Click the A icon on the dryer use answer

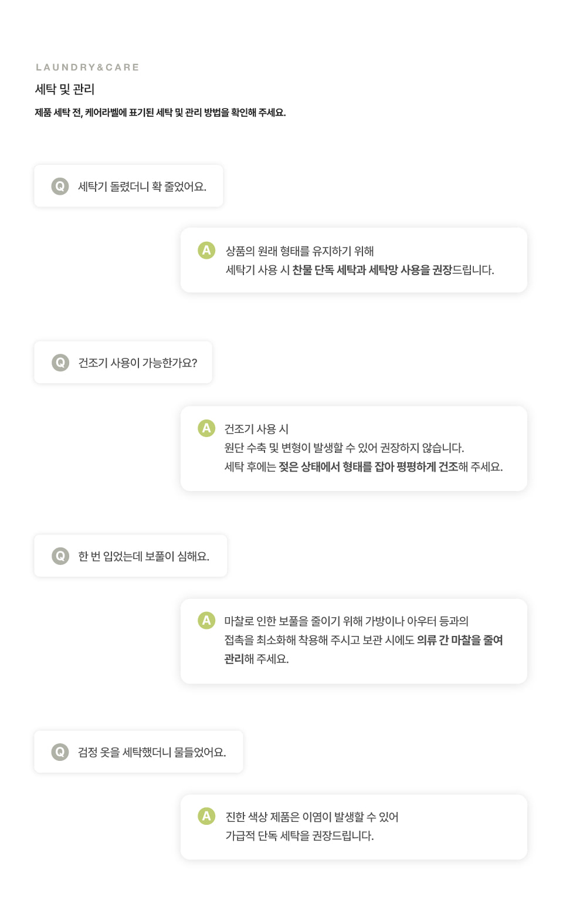(206, 428)
